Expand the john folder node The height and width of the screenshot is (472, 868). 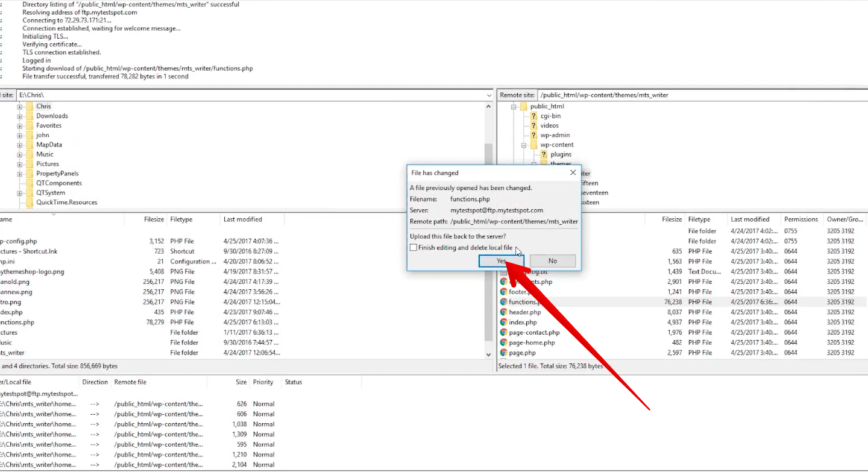20,135
